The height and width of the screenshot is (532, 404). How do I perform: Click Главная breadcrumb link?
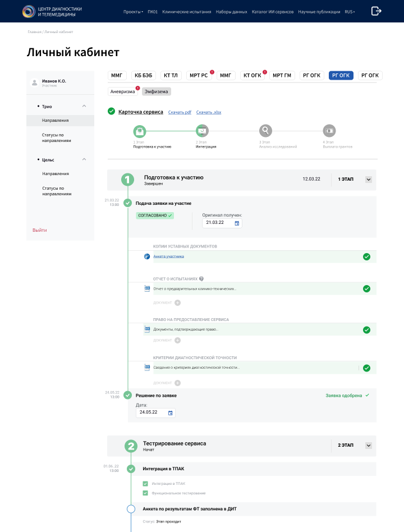click(35, 32)
